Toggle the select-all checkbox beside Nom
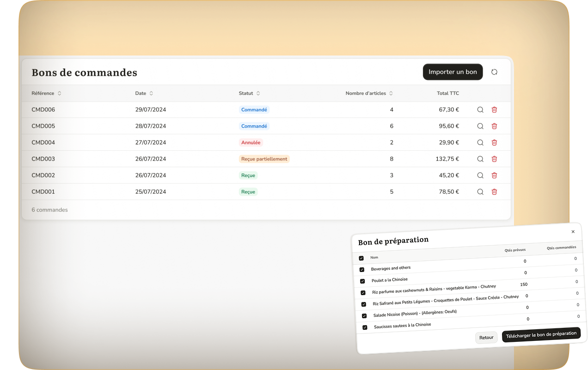 (361, 258)
